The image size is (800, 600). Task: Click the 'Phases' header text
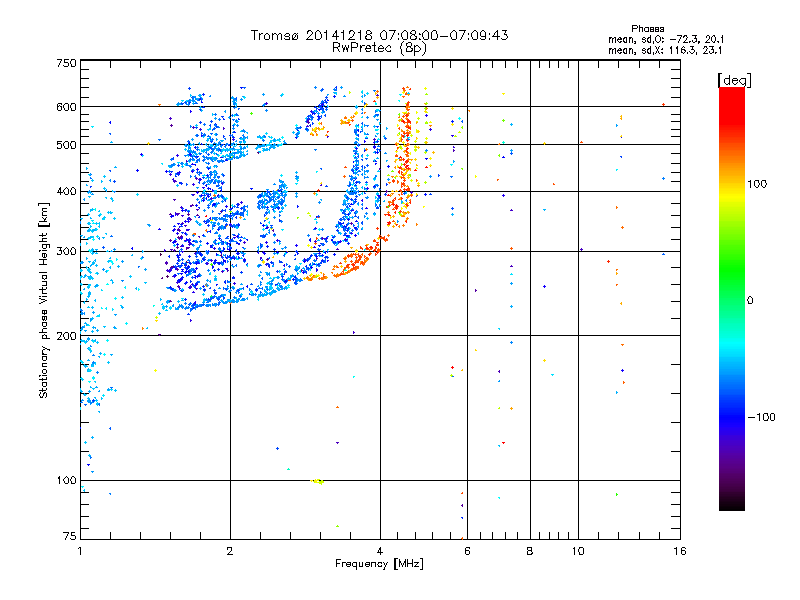click(647, 29)
